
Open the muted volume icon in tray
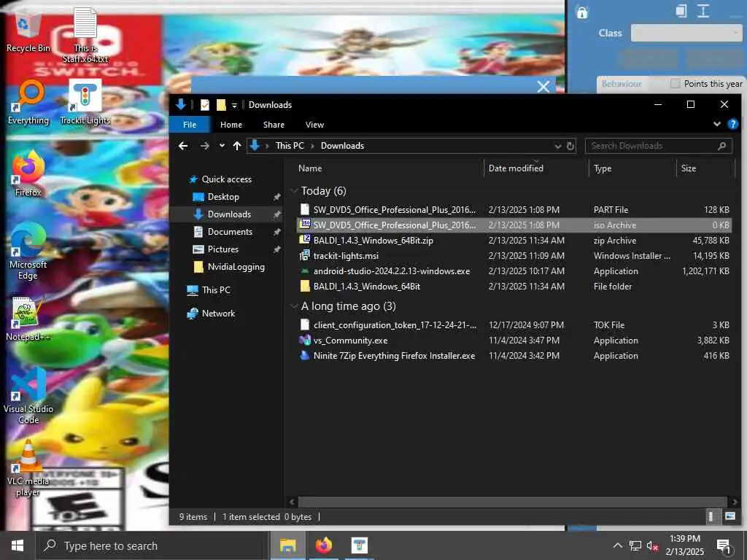[x=652, y=545]
